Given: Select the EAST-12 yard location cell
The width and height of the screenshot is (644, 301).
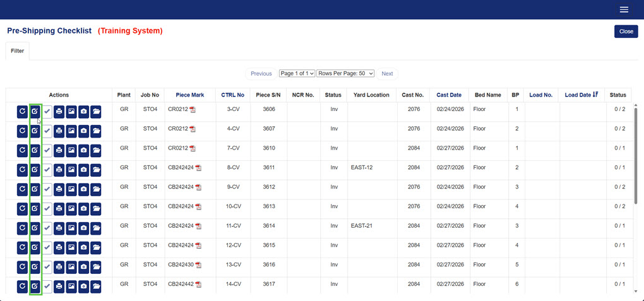Looking at the screenshot, I should (x=361, y=168).
